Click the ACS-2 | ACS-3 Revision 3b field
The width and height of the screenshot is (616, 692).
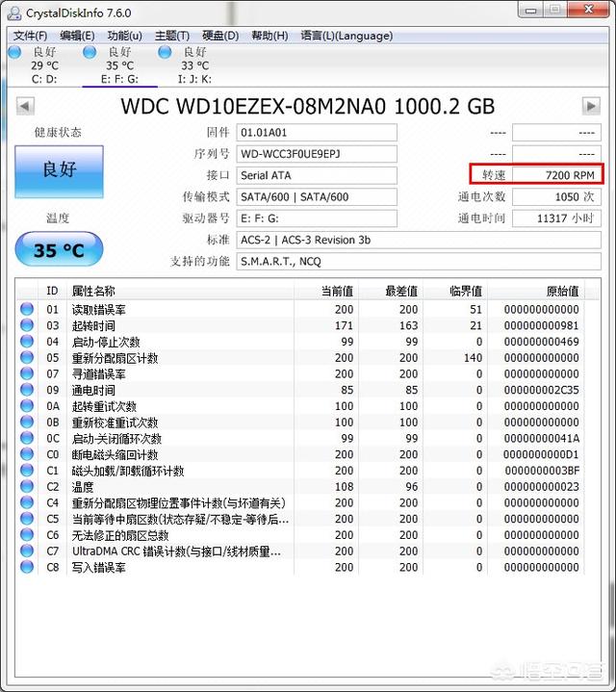[419, 240]
